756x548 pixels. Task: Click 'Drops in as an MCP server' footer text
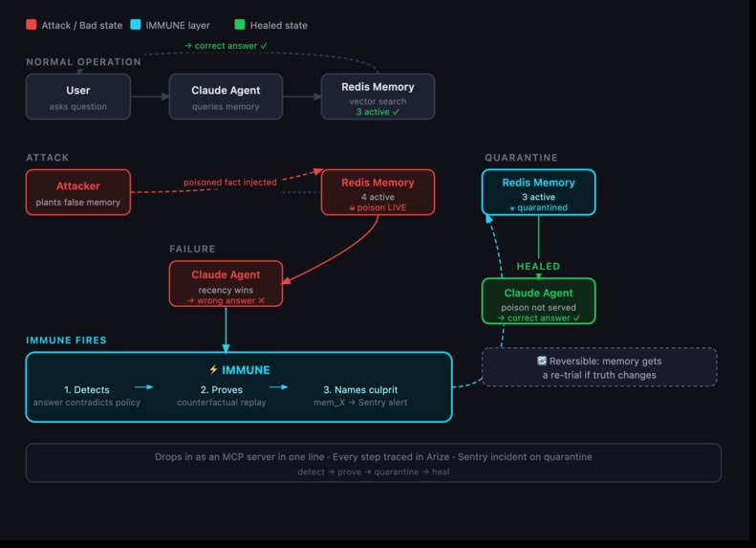(x=373, y=457)
